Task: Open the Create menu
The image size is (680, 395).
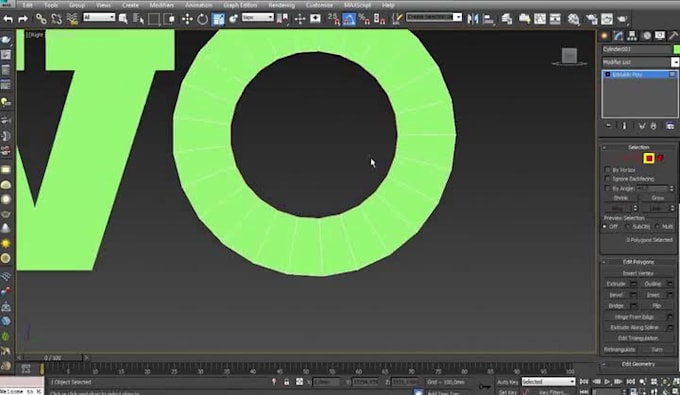Action: pyautogui.click(x=130, y=5)
